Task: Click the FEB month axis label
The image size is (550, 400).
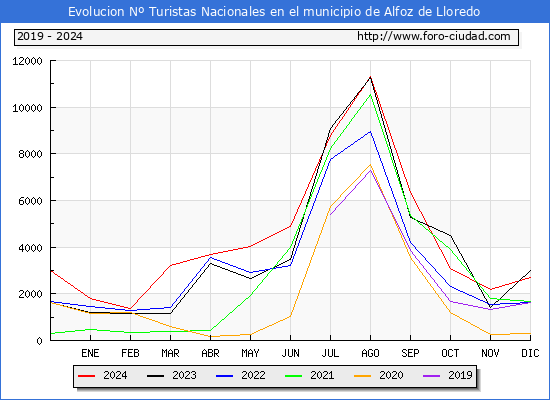Action: pyautogui.click(x=130, y=353)
